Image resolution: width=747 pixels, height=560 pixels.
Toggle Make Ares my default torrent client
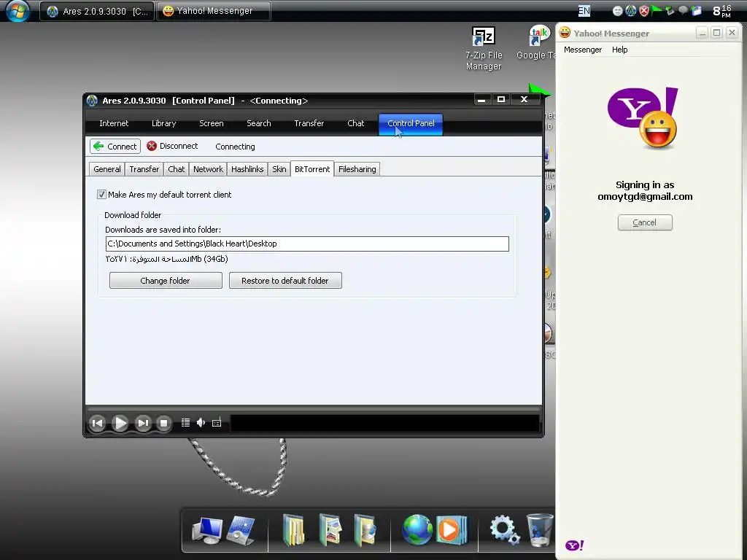[101, 194]
